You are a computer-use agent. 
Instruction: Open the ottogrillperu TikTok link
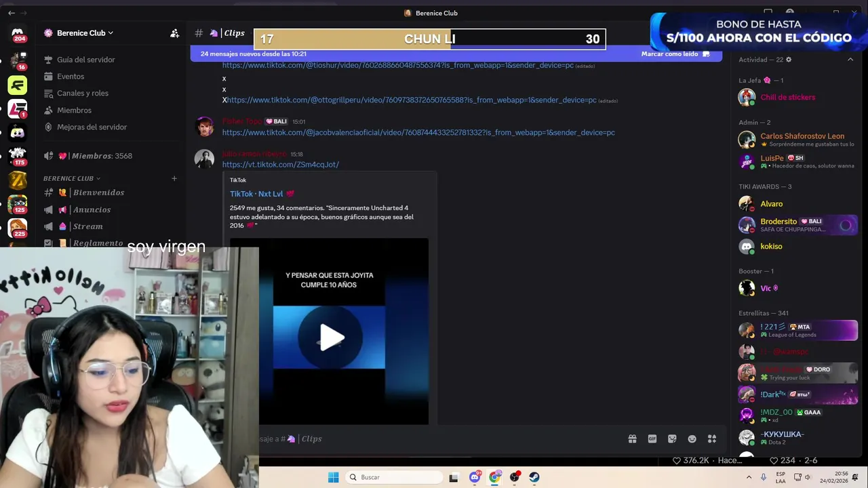412,100
